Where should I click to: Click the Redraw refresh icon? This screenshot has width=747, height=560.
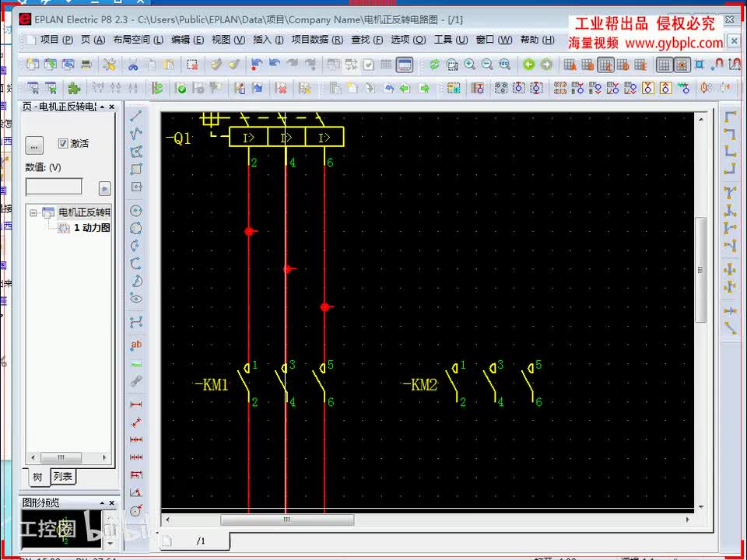click(x=434, y=65)
